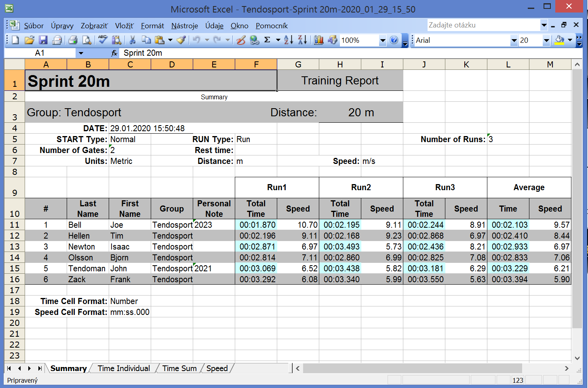Image resolution: width=588 pixels, height=388 pixels.
Task: Open Print Preview icon
Action: [86, 40]
